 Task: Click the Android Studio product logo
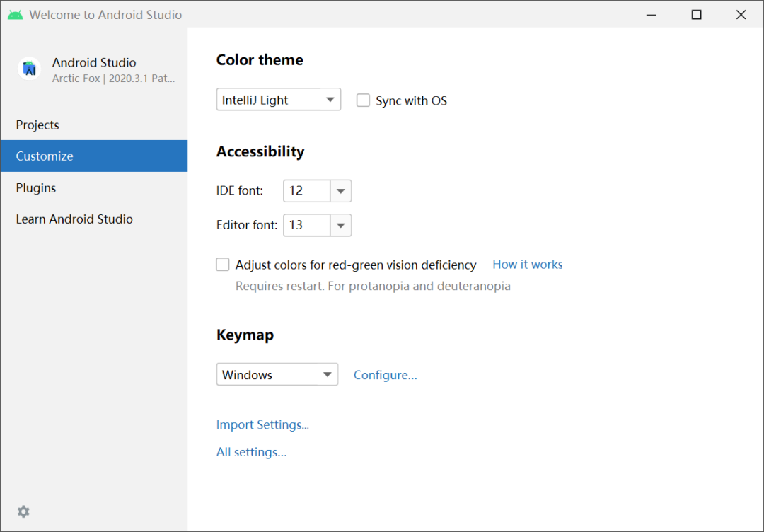point(29,69)
